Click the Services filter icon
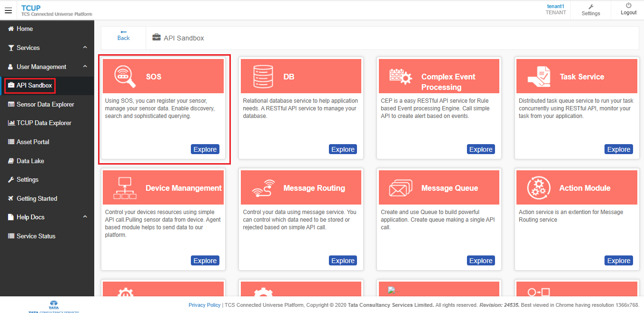This screenshot has height=313, width=644. tap(11, 48)
